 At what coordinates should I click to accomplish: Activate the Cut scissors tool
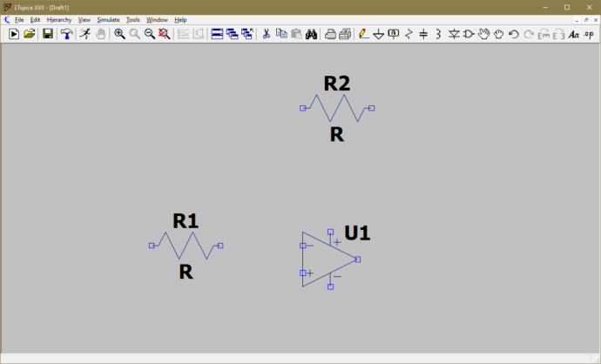266,34
